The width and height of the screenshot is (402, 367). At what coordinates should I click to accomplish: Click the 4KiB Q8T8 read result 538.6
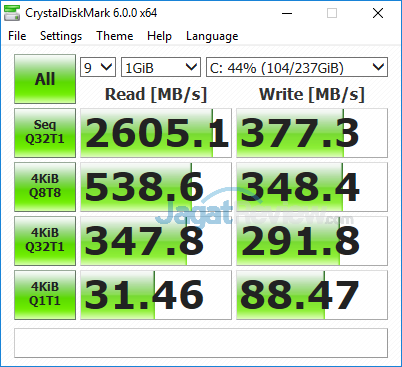156,187
